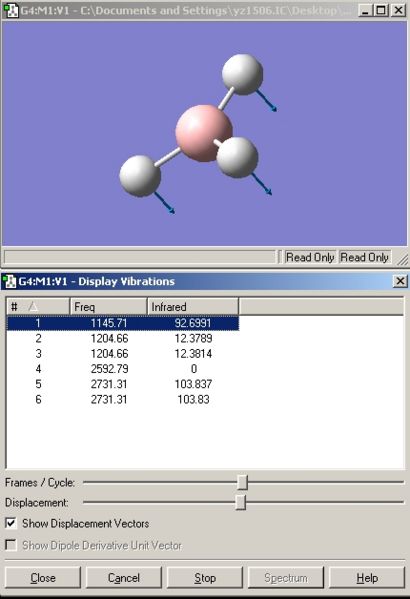
Task: Close the G4:M1:V1 molecule viewer window
Action: tap(398, 10)
